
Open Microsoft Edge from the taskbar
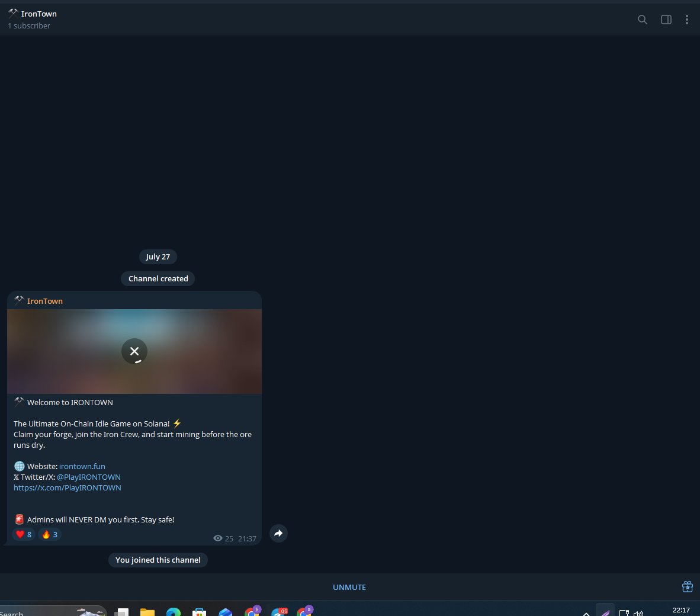(173, 612)
